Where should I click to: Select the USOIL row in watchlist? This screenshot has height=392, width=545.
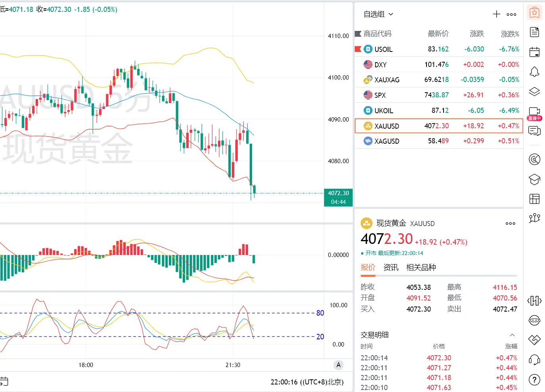[439, 49]
